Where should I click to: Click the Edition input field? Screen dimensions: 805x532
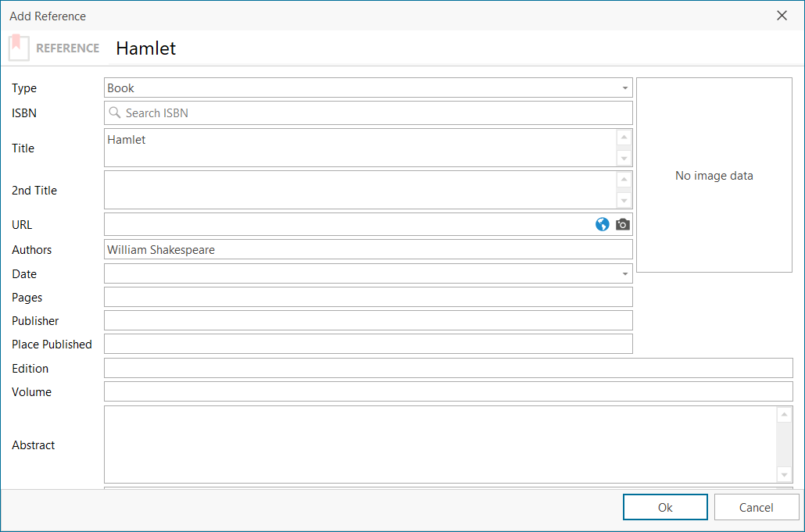tap(448, 369)
